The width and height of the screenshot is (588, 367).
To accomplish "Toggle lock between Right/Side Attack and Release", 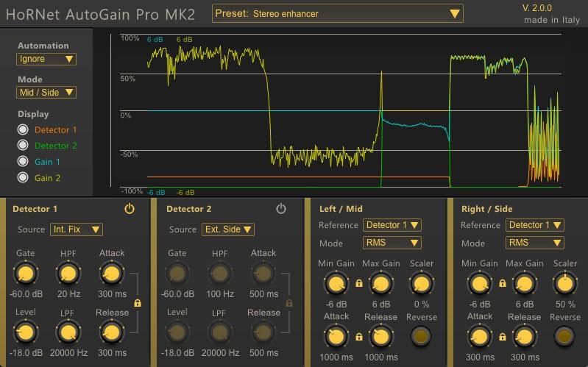I will coord(503,337).
